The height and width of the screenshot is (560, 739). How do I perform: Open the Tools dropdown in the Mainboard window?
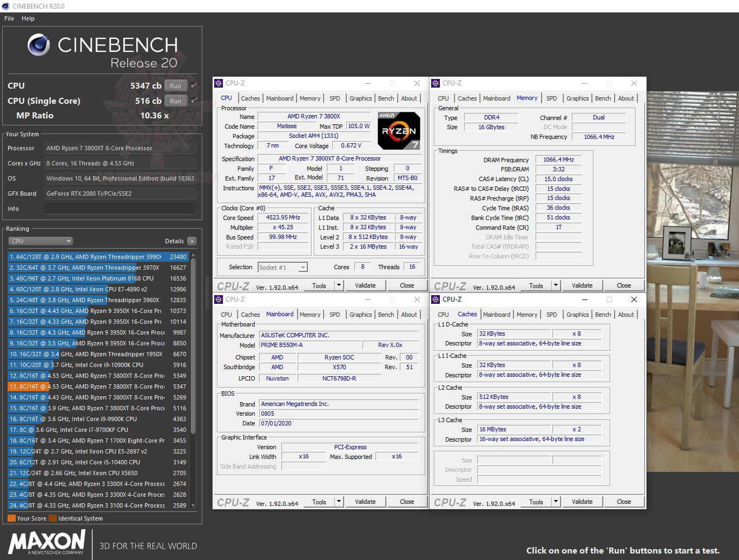tap(338, 501)
